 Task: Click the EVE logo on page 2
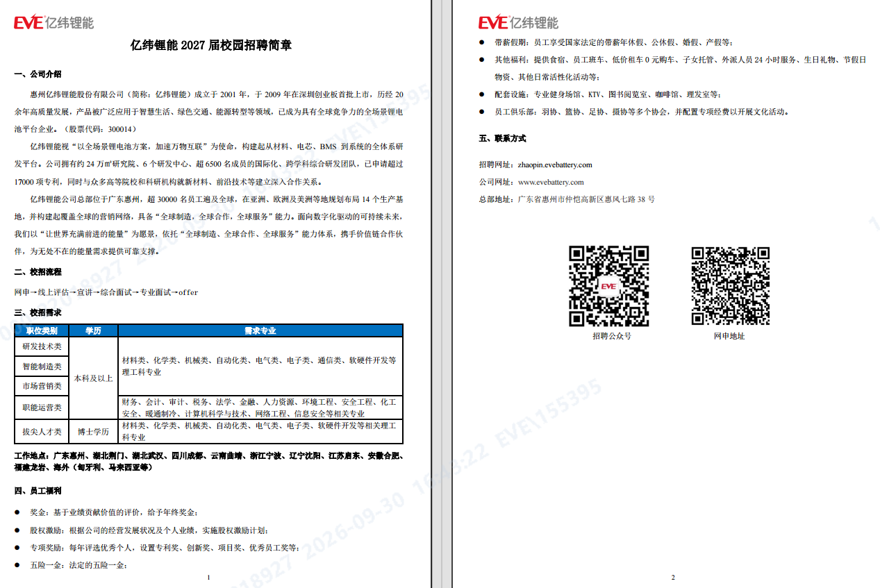click(518, 22)
